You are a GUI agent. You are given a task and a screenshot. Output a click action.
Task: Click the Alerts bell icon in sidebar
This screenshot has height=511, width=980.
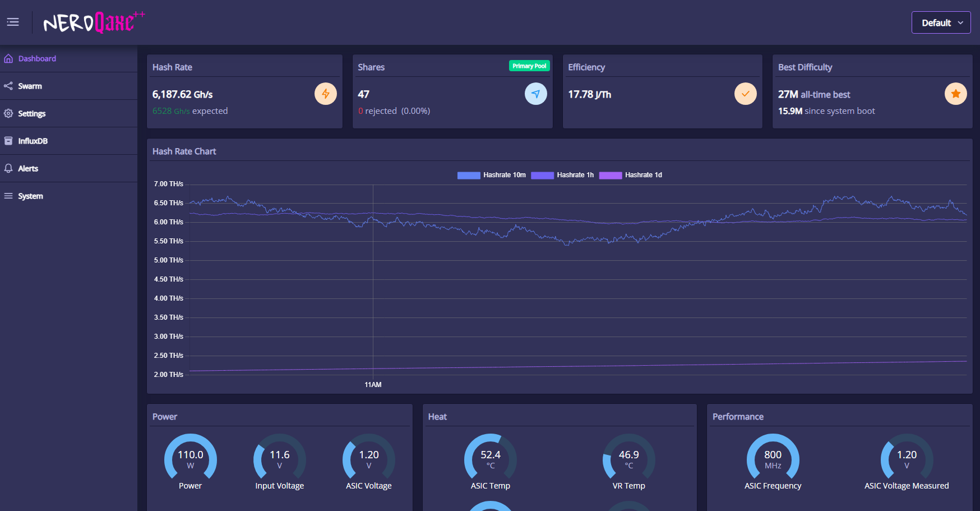[8, 168]
